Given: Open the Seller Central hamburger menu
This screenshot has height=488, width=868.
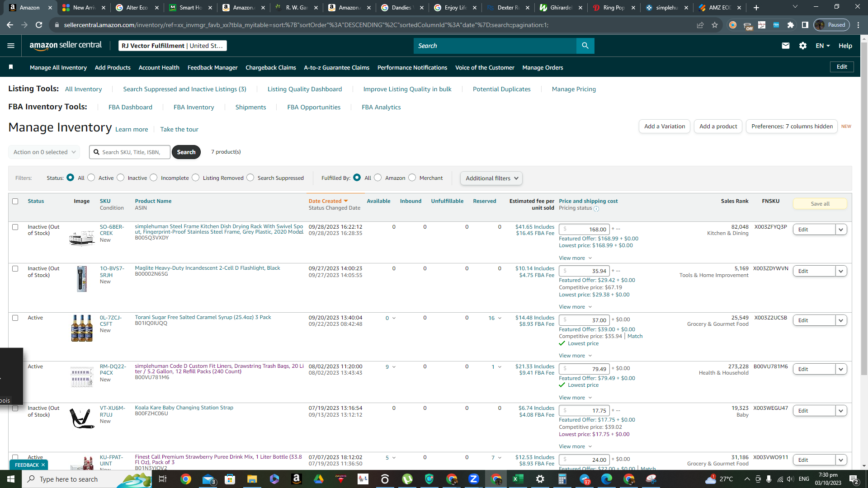Looking at the screenshot, I should [x=11, y=46].
